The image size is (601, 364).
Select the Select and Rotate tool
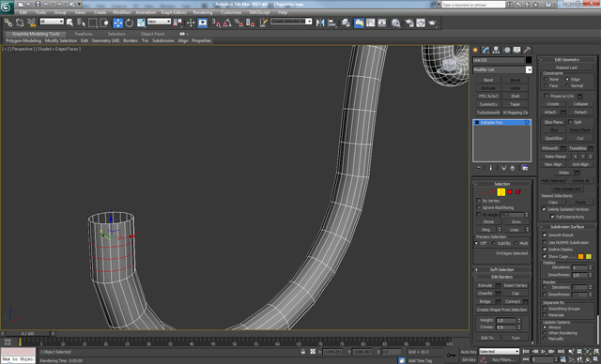[130, 23]
